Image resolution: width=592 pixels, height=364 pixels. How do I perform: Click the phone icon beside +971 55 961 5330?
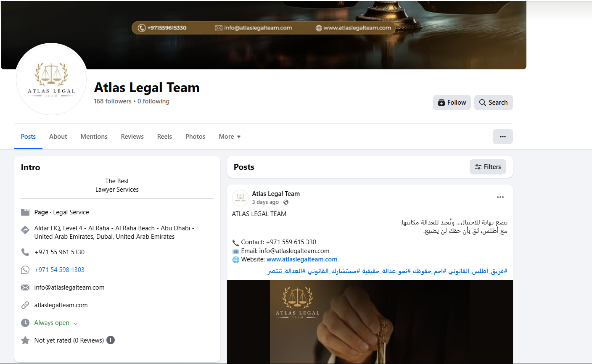pyautogui.click(x=25, y=252)
